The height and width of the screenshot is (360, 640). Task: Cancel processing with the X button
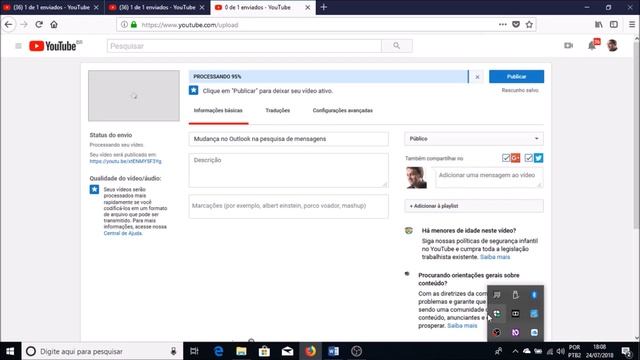(477, 77)
